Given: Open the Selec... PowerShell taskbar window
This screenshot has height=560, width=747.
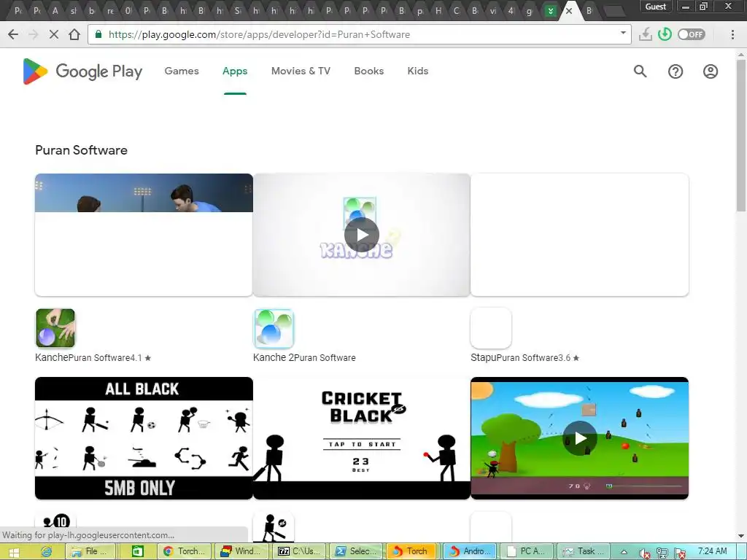Looking at the screenshot, I should pyautogui.click(x=356, y=551).
